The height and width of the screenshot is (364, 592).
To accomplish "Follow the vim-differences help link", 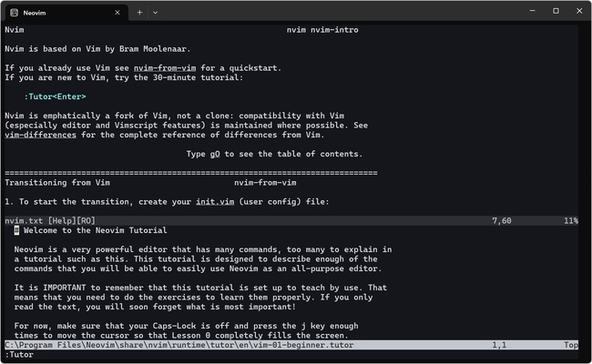I will pos(40,135).
